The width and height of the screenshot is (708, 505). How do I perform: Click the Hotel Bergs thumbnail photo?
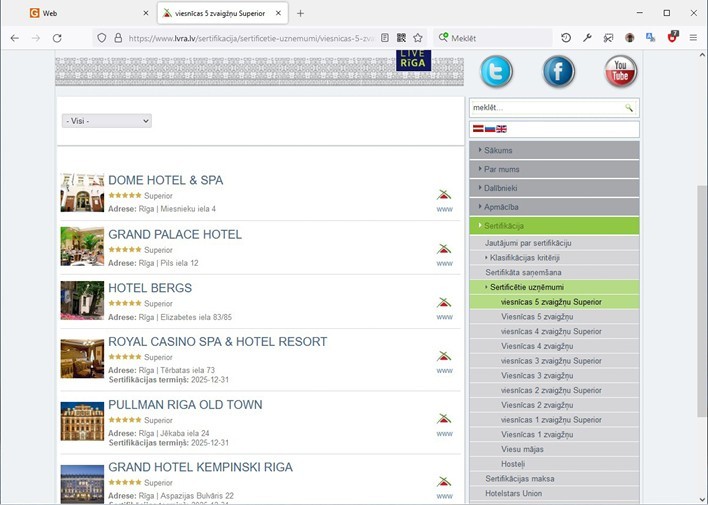click(82, 300)
